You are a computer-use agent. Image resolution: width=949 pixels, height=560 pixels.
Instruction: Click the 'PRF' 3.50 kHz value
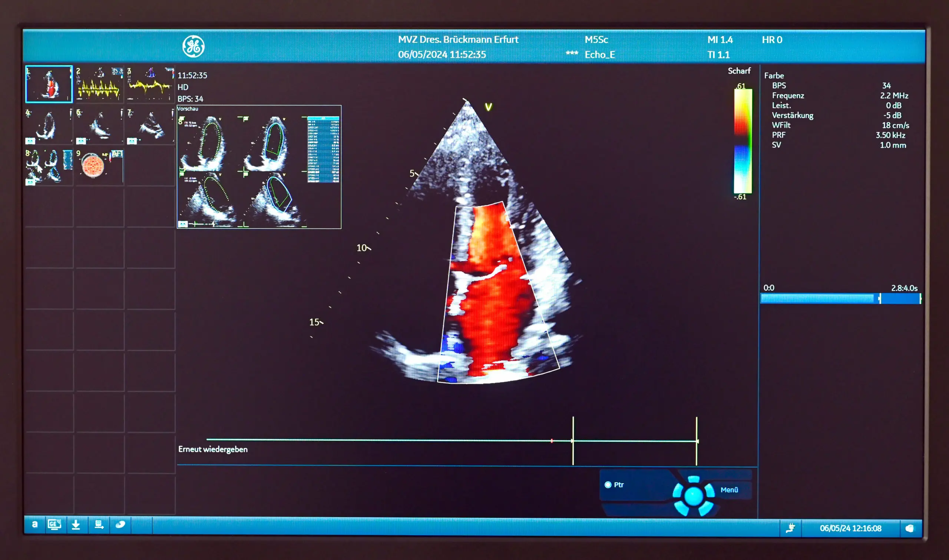coord(890,135)
